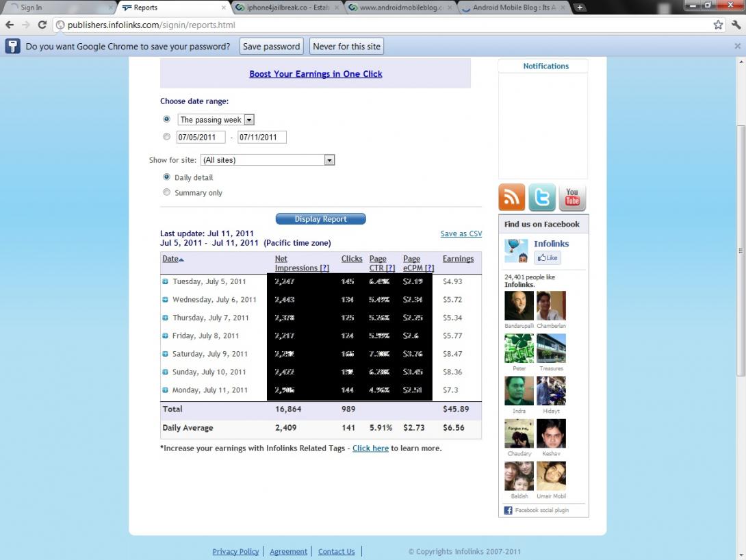Sort by Clicks column header
746x560 pixels.
pos(352,259)
